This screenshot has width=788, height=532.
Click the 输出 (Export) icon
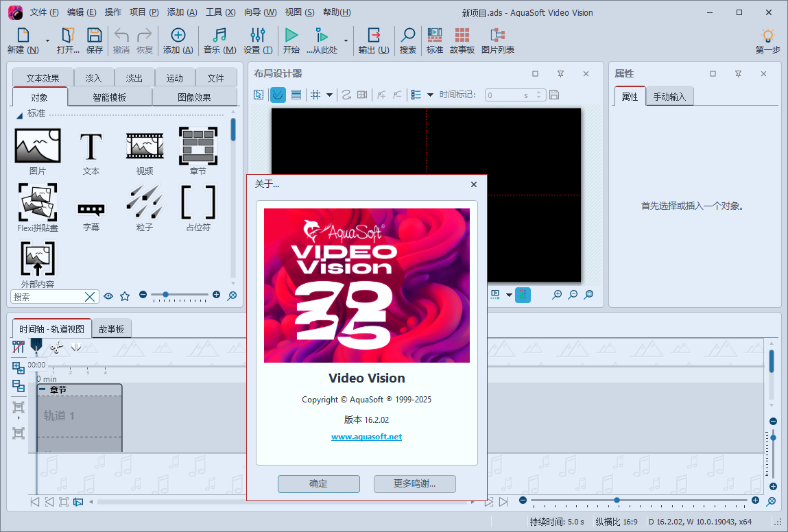(373, 40)
